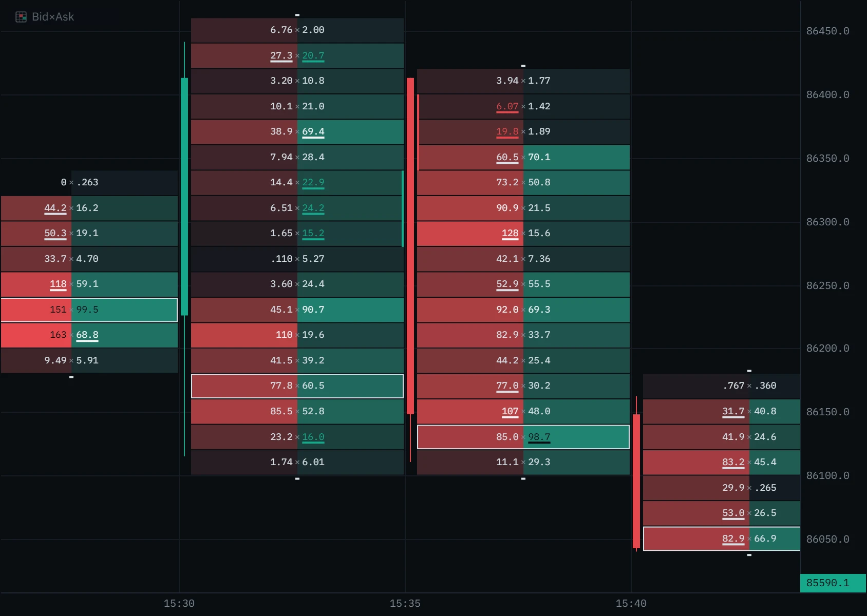Click the 29.9 × .265 footprint cell
Screen dimensions: 867x616
(722, 488)
